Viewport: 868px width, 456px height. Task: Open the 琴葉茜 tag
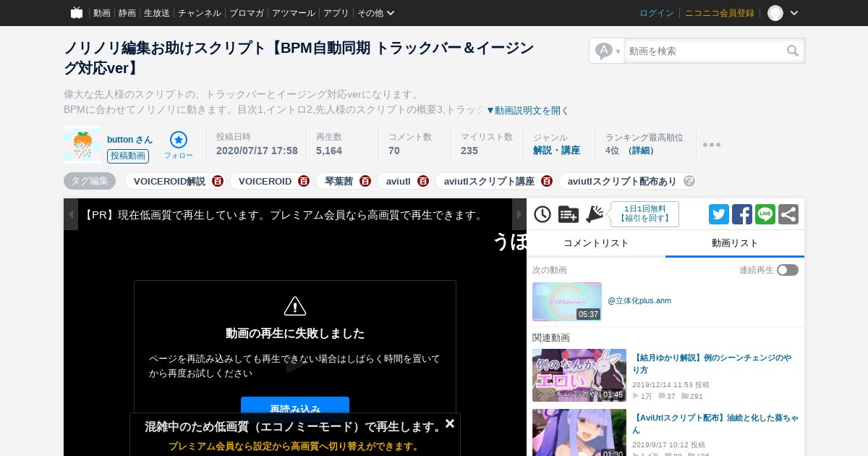pyautogui.click(x=339, y=181)
